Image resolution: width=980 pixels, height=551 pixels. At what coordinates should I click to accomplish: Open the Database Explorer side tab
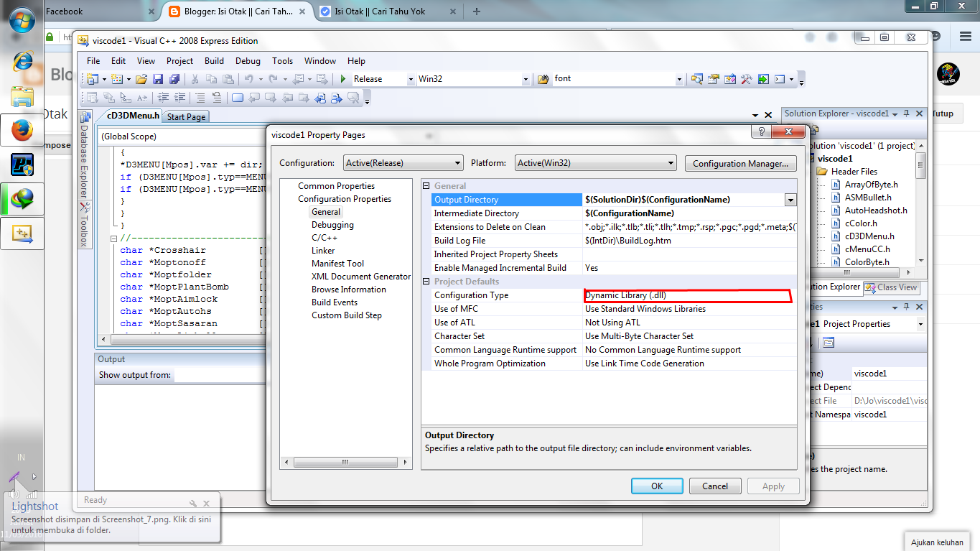pos(84,154)
